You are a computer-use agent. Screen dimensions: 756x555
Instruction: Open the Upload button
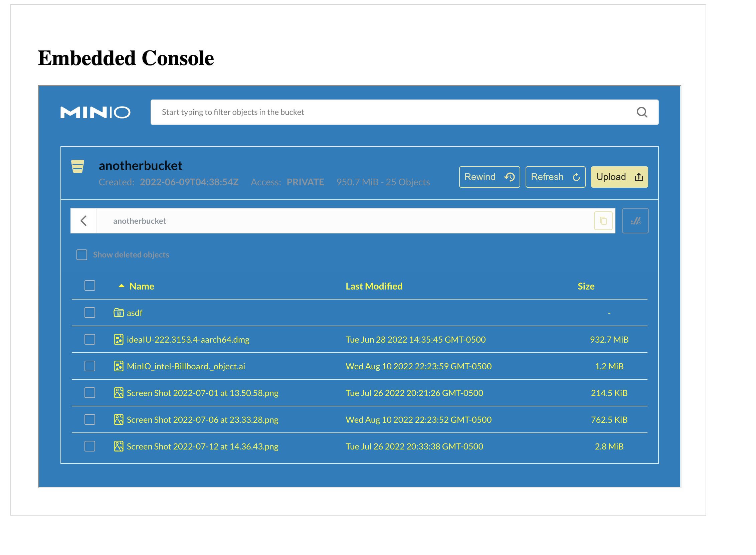[619, 177]
